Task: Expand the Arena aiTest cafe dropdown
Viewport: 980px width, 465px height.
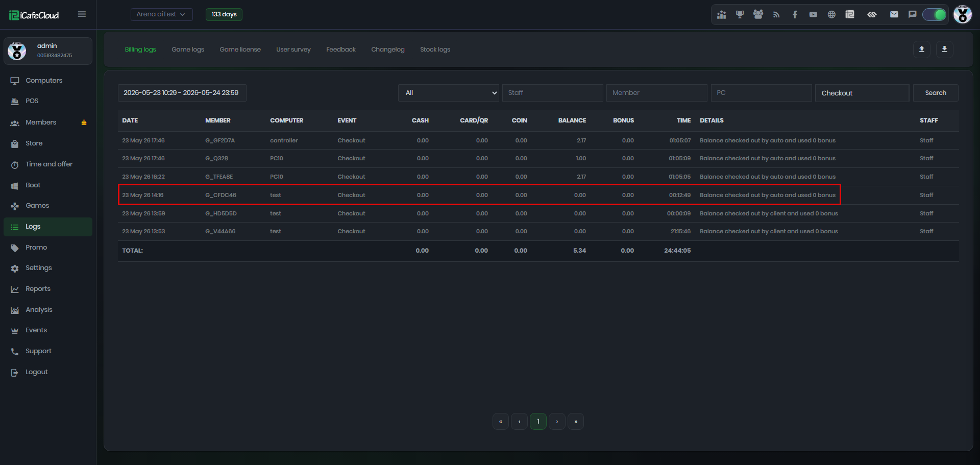Action: pyautogui.click(x=161, y=14)
